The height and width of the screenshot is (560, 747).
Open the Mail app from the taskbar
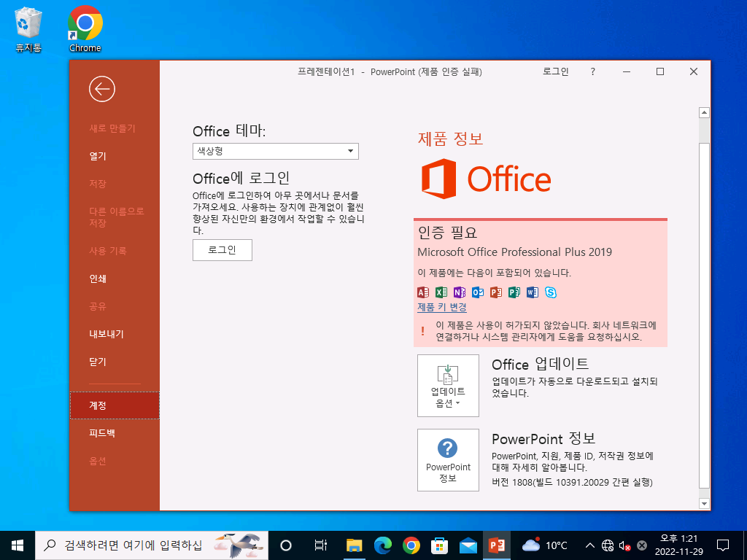point(468,545)
